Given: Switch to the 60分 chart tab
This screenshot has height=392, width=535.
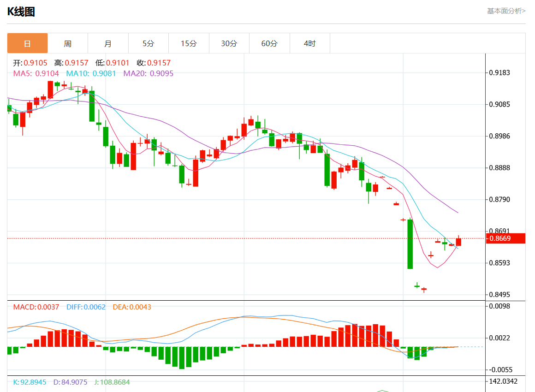Looking at the screenshot, I should [269, 43].
